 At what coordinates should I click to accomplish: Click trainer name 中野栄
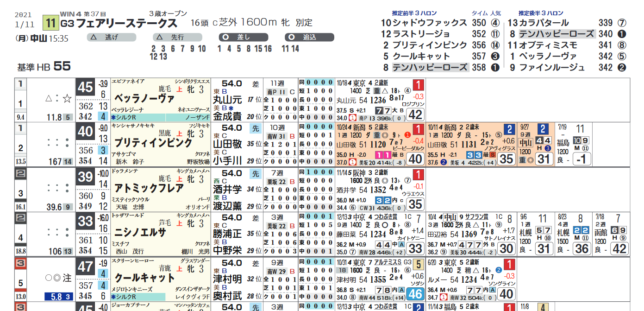(x=227, y=251)
